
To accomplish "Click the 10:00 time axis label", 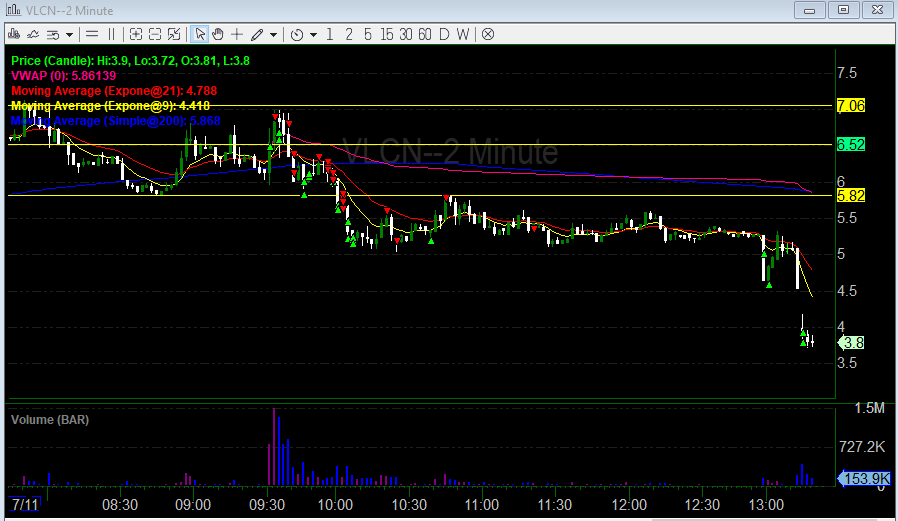I will (336, 505).
